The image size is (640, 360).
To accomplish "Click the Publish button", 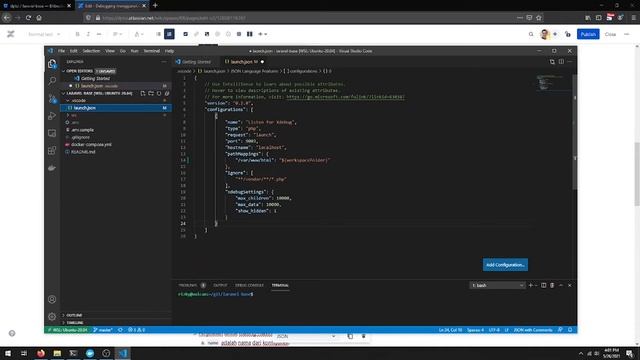I will pos(588,34).
